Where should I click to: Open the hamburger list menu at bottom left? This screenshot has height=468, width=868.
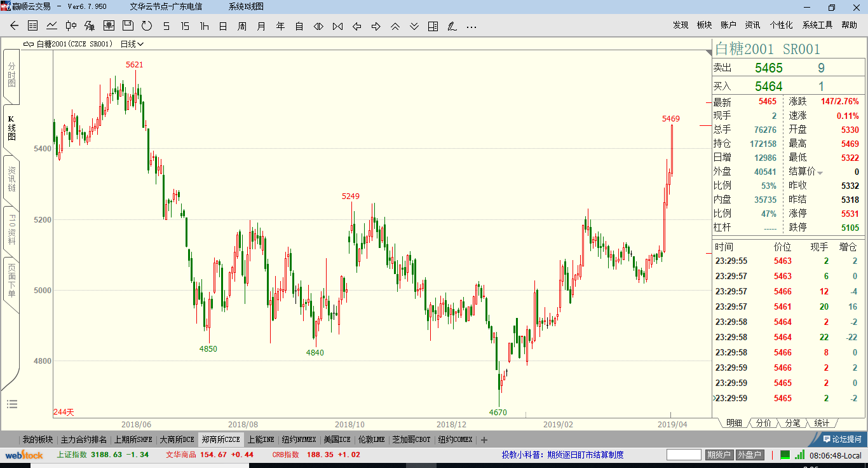tap(12, 404)
